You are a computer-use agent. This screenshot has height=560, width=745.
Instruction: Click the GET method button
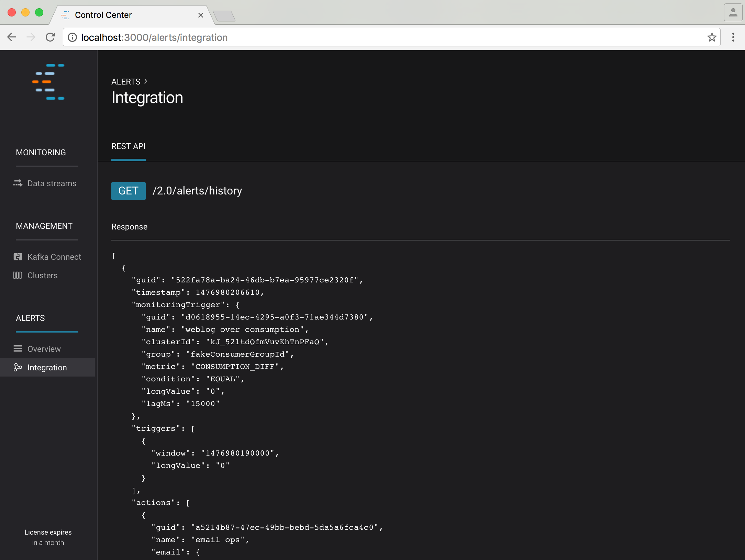tap(128, 191)
